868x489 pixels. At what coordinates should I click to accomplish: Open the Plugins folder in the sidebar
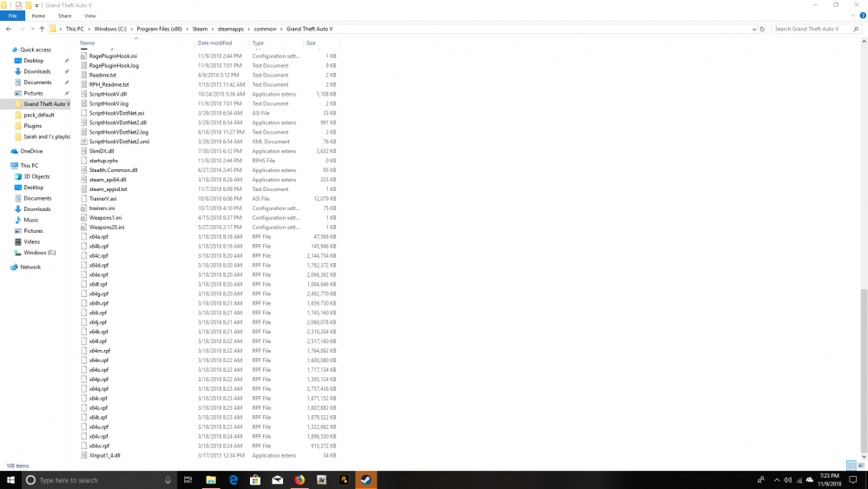32,126
